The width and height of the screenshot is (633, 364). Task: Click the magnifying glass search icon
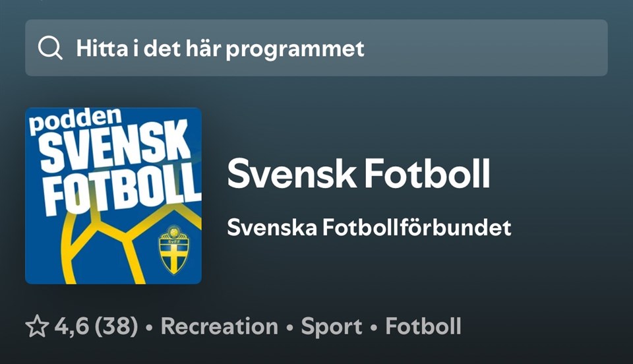pos(50,48)
